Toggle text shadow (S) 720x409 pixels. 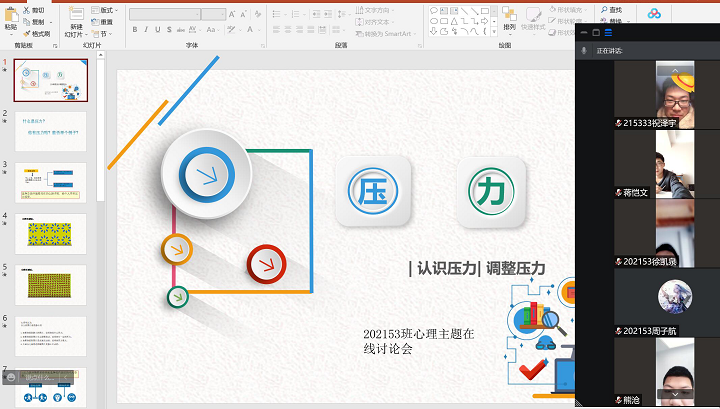[x=169, y=30]
